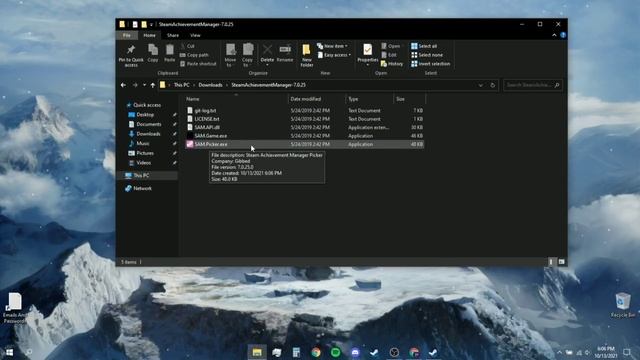Open Desktop in navigation pane
The width and height of the screenshot is (640, 360).
pos(145,115)
